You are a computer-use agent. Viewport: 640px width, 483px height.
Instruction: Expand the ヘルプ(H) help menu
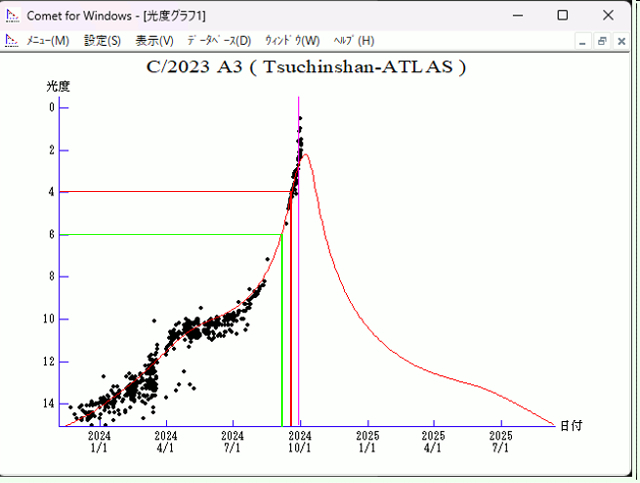pos(353,41)
